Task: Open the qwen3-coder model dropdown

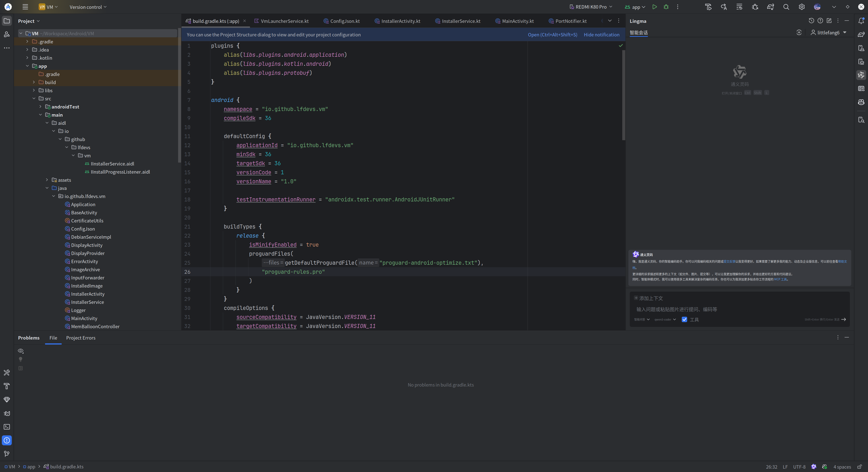Action: click(665, 319)
